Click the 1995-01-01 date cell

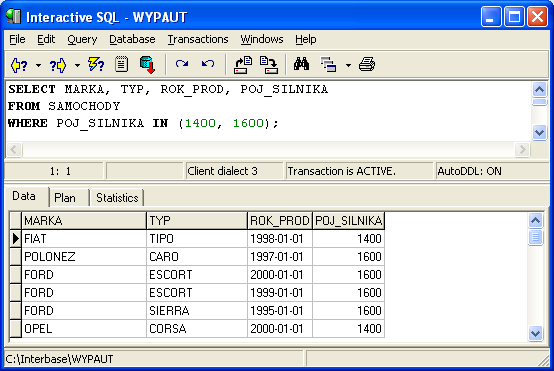[x=280, y=311]
